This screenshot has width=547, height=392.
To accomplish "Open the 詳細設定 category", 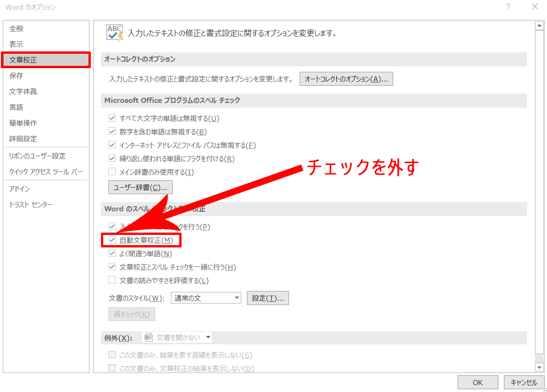I will [23, 139].
